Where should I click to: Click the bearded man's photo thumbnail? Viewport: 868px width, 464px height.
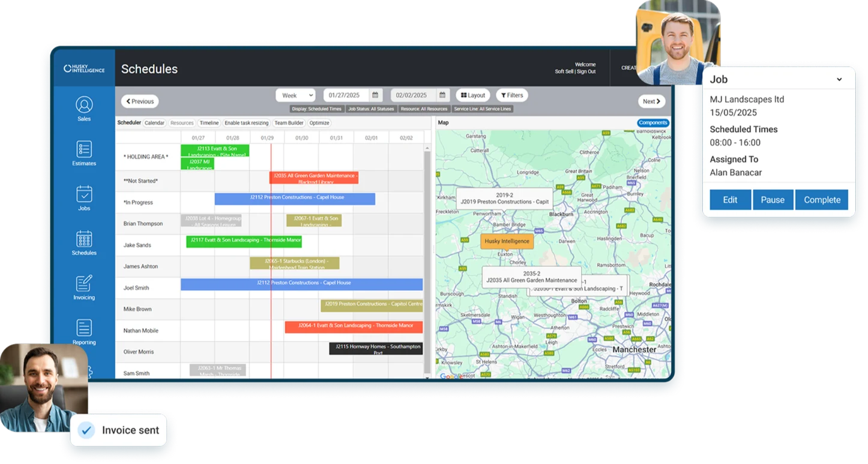(x=44, y=388)
